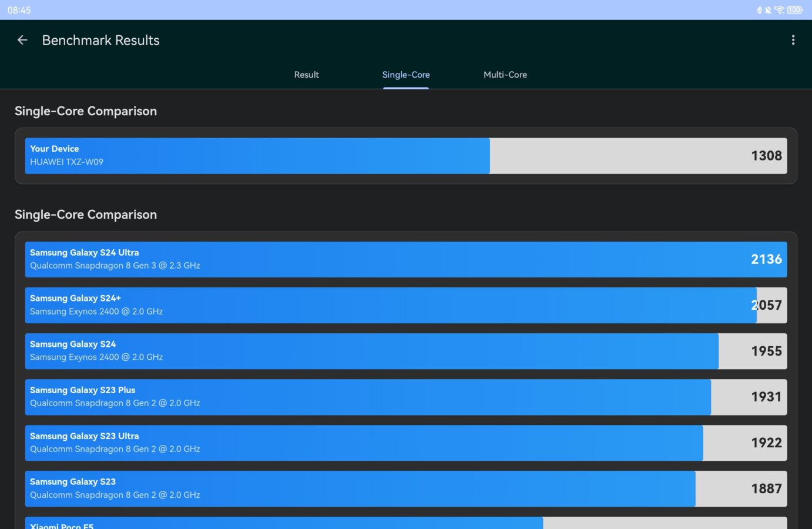The width and height of the screenshot is (812, 529).
Task: Click S23 Plus Snapdragon 8 Gen 2 subtitle
Action: point(115,403)
